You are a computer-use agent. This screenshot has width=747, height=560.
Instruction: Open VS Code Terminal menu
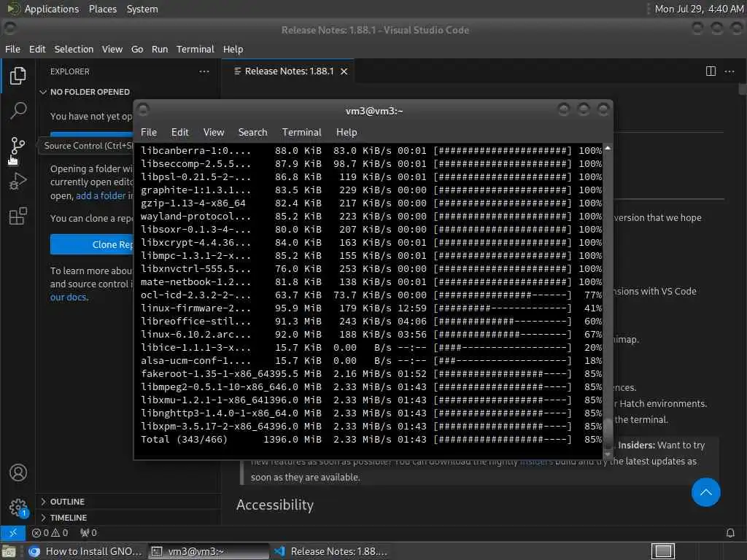(196, 49)
